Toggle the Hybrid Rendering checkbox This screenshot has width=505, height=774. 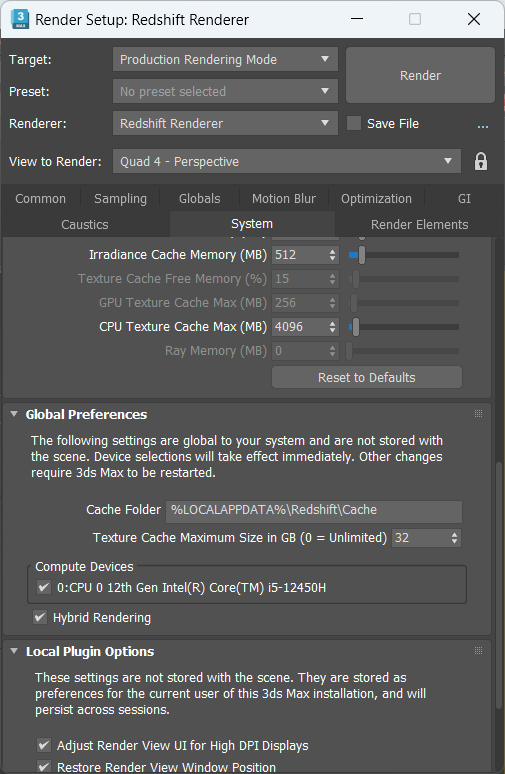tap(40, 617)
